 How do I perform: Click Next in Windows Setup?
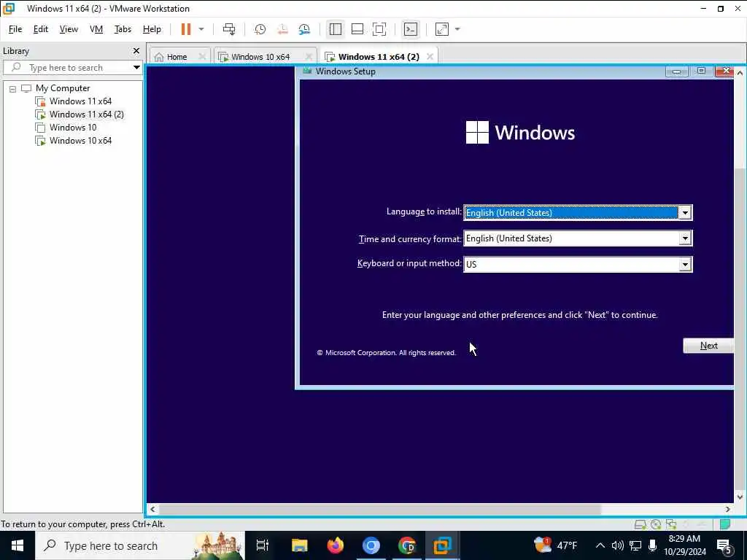point(708,346)
